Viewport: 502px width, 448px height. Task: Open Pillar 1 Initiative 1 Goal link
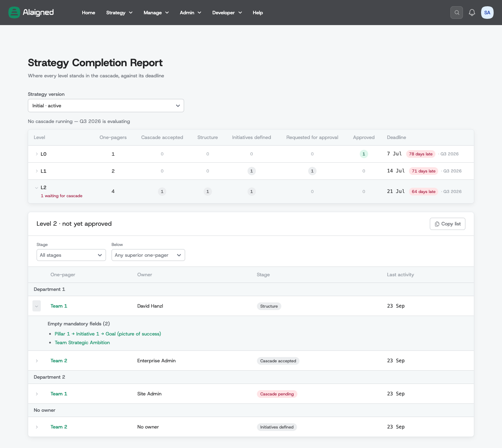pos(108,334)
